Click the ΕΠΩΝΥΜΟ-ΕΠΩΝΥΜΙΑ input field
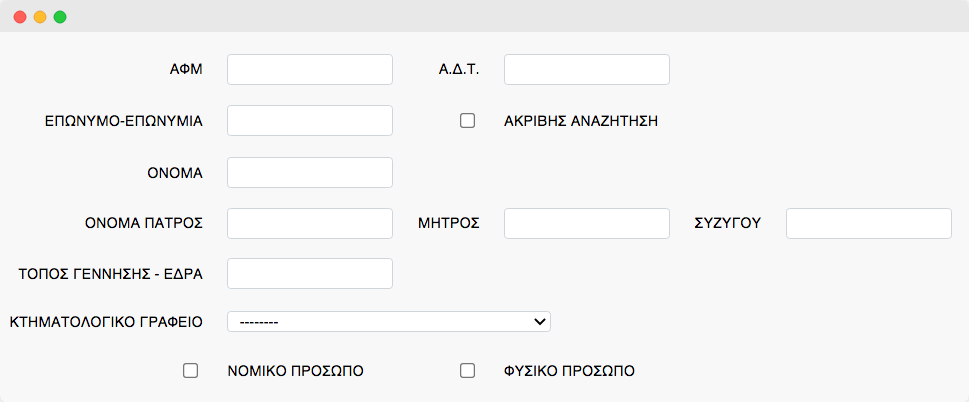 point(310,121)
